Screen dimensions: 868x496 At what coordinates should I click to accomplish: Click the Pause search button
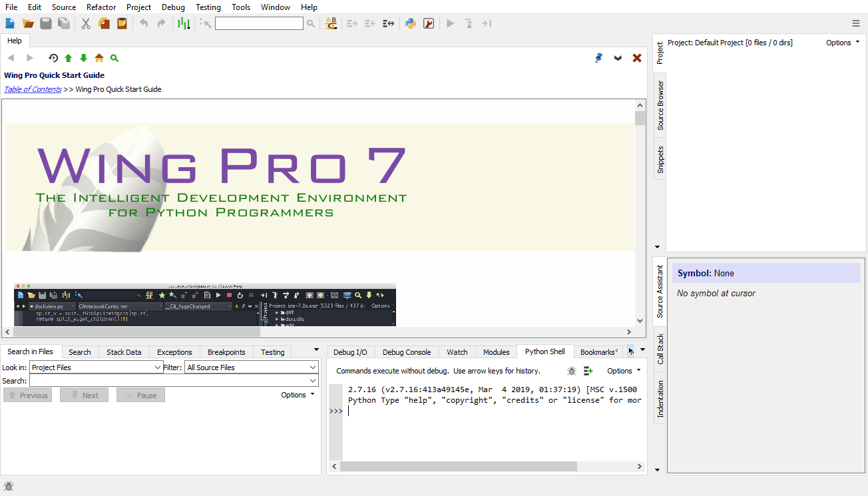(140, 395)
